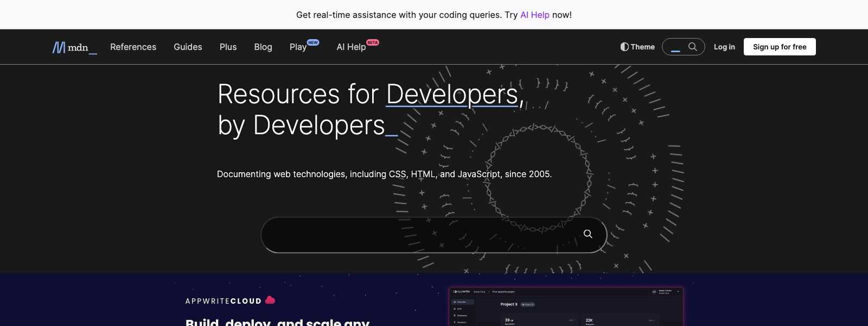Screen dimensions: 868x326
Task: Click the header search magnifier icon
Action: pos(693,47)
